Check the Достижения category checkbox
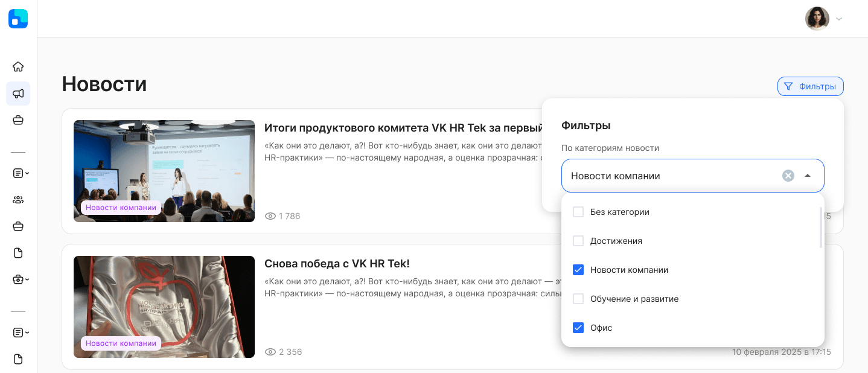This screenshot has width=868, height=373. click(578, 241)
